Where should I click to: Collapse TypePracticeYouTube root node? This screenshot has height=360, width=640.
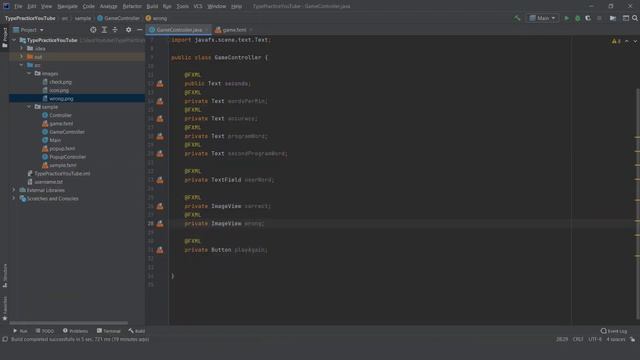click(x=15, y=40)
